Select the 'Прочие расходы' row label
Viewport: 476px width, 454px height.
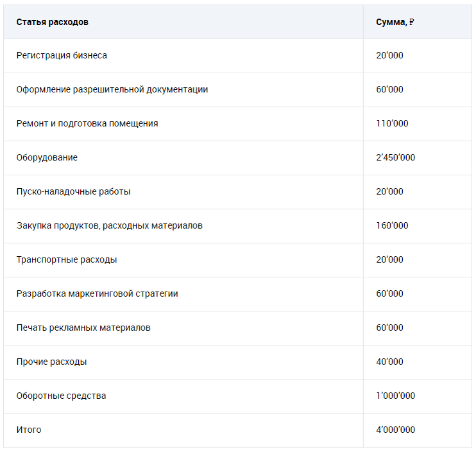[51, 362]
